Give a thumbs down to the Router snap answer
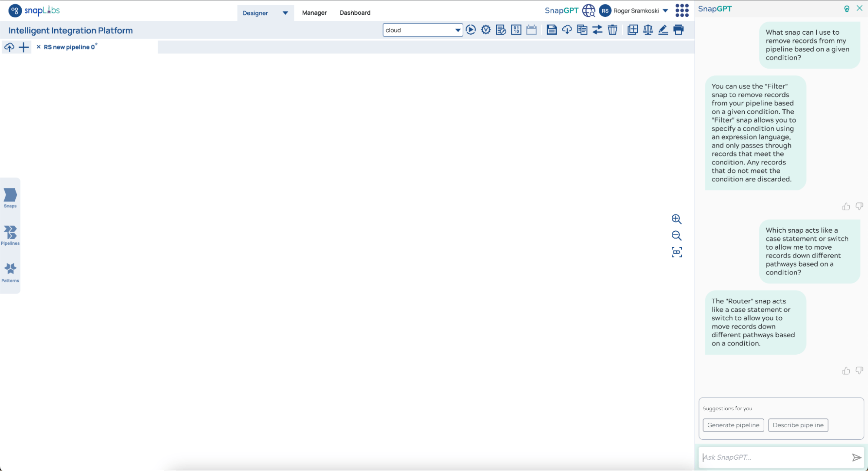 point(860,370)
